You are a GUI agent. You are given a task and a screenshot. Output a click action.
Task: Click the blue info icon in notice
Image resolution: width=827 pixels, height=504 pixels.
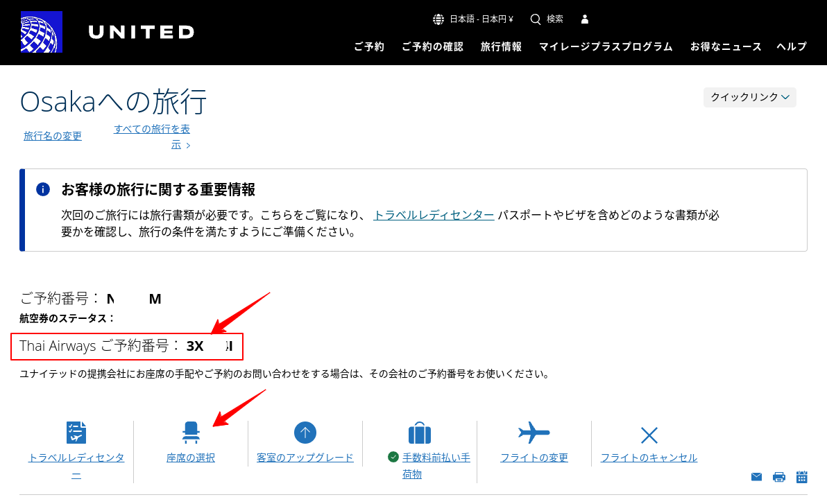pyautogui.click(x=43, y=190)
